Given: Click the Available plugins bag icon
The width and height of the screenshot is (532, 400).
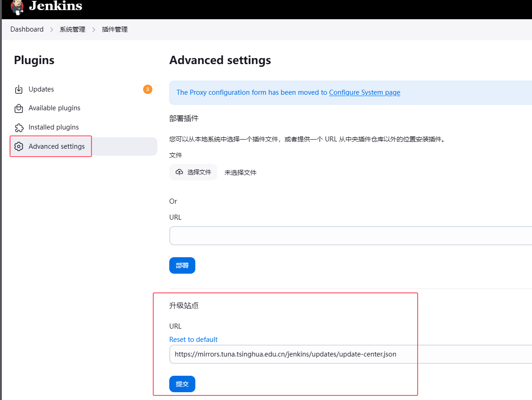Looking at the screenshot, I should point(19,108).
